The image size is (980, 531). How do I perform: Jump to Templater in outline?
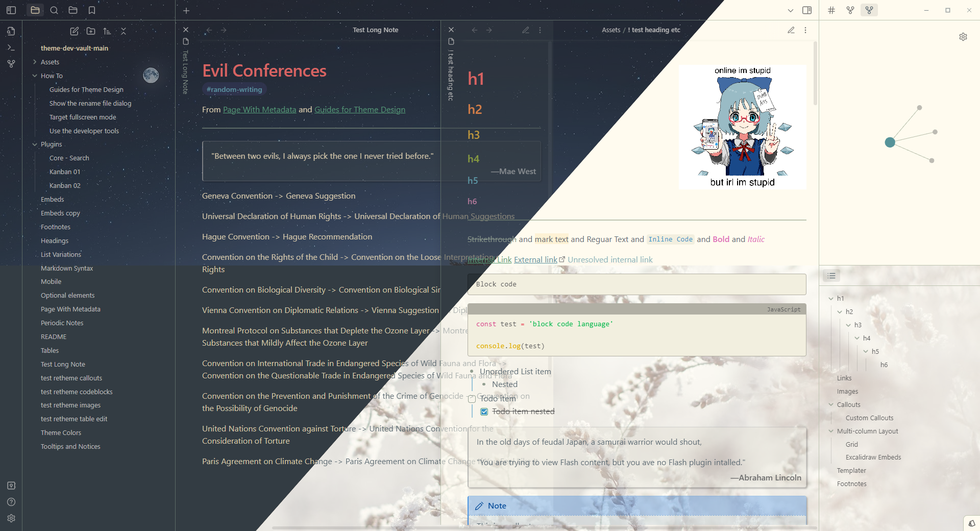851,471
